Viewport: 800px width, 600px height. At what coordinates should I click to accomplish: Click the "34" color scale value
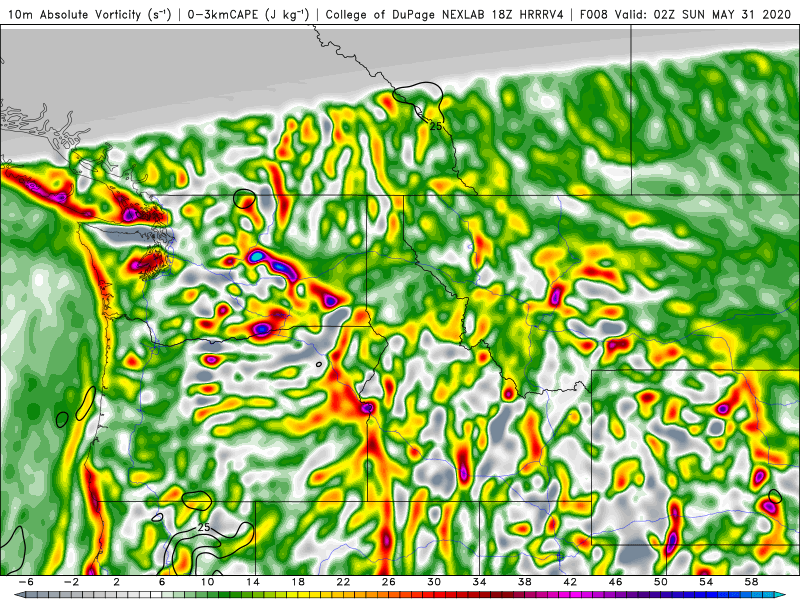tap(479, 582)
